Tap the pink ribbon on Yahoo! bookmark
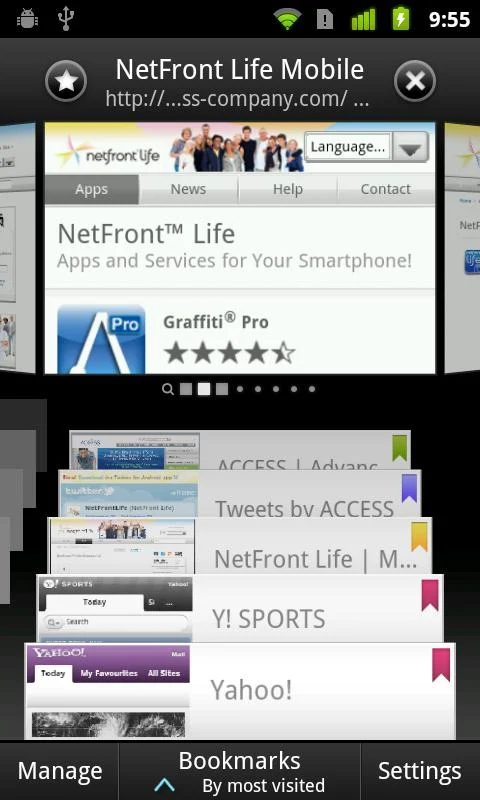Viewport: 480px width, 800px height. click(x=441, y=665)
